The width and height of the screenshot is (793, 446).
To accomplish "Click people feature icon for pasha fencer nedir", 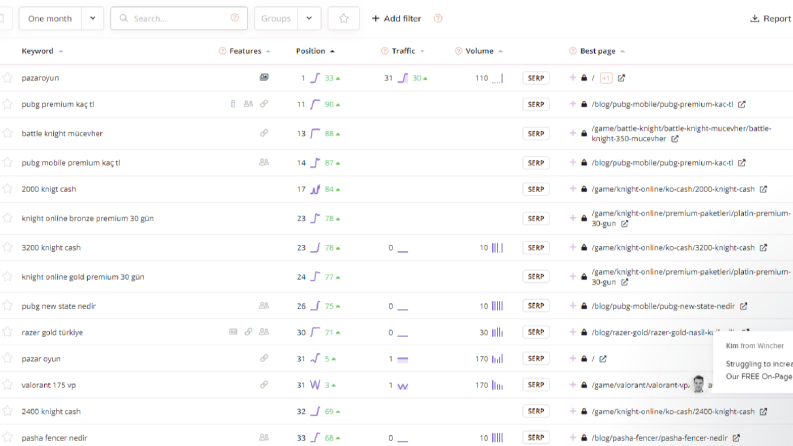I will (x=264, y=437).
